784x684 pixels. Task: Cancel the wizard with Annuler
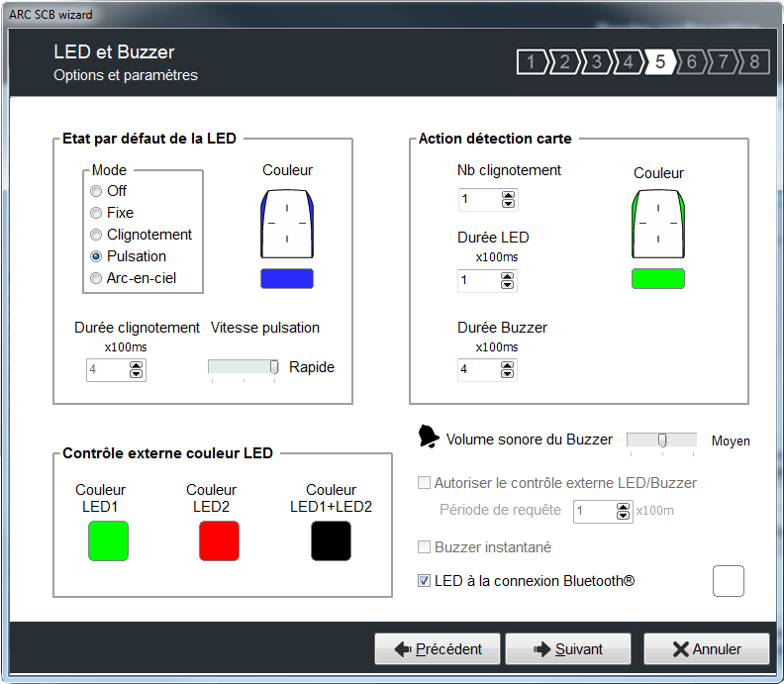[706, 649]
